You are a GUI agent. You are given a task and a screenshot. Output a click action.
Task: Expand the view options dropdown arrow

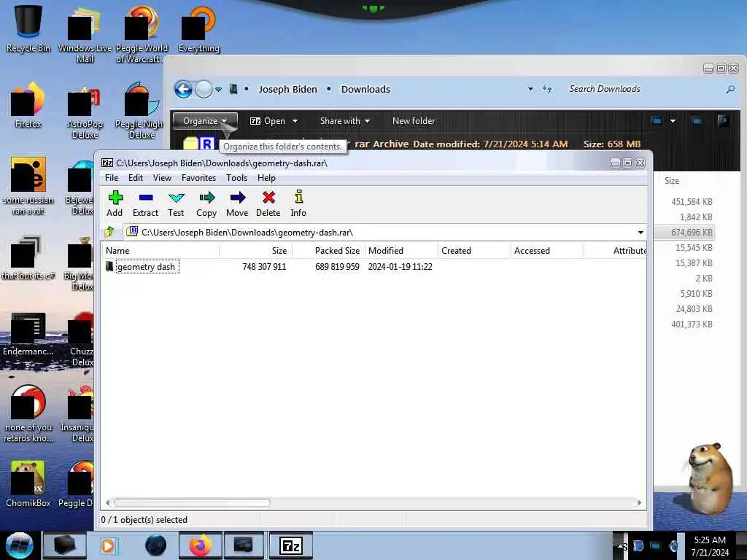[673, 121]
